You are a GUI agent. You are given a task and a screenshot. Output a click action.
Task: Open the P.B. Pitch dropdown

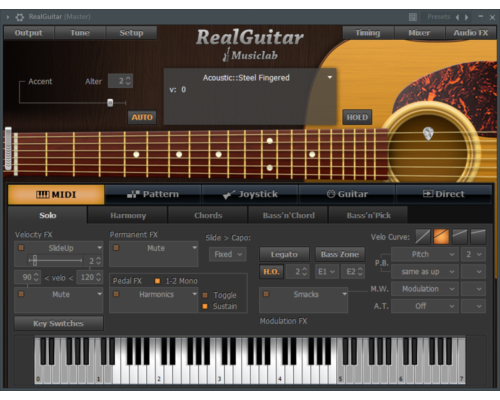[x=424, y=254]
